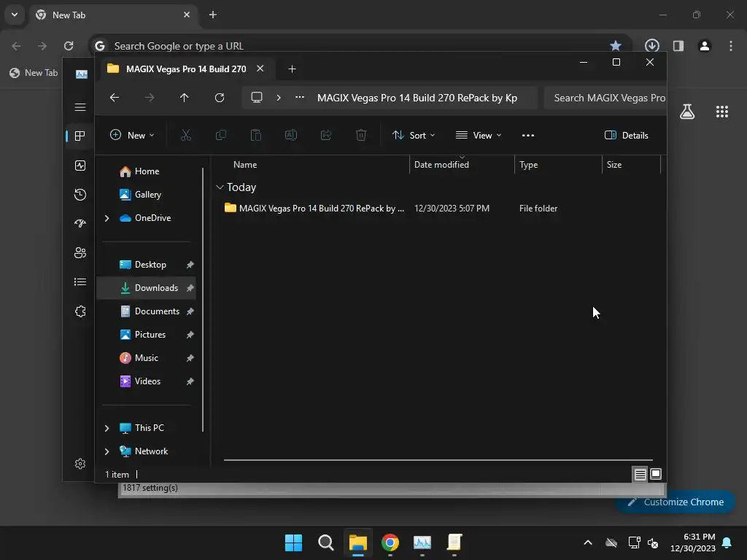Screen dimensions: 747x560
Task: Click the New Tab bookmark in Chrome
Action: point(34,73)
